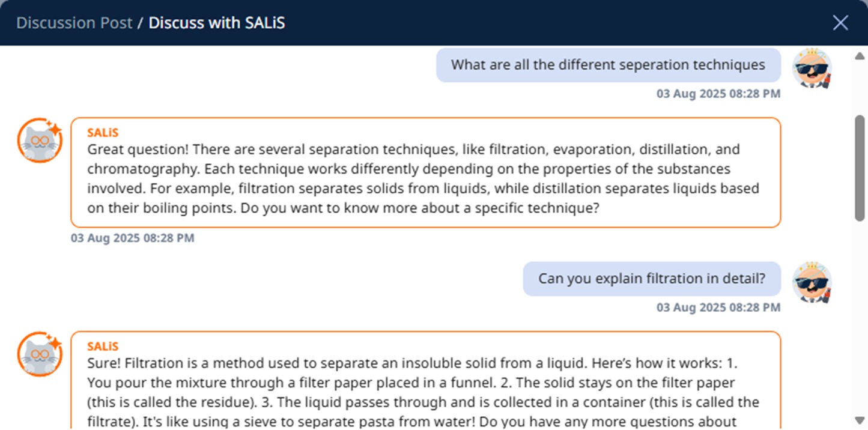Image resolution: width=868 pixels, height=430 pixels.
Task: Click the scroll up arrow
Action: point(859,56)
